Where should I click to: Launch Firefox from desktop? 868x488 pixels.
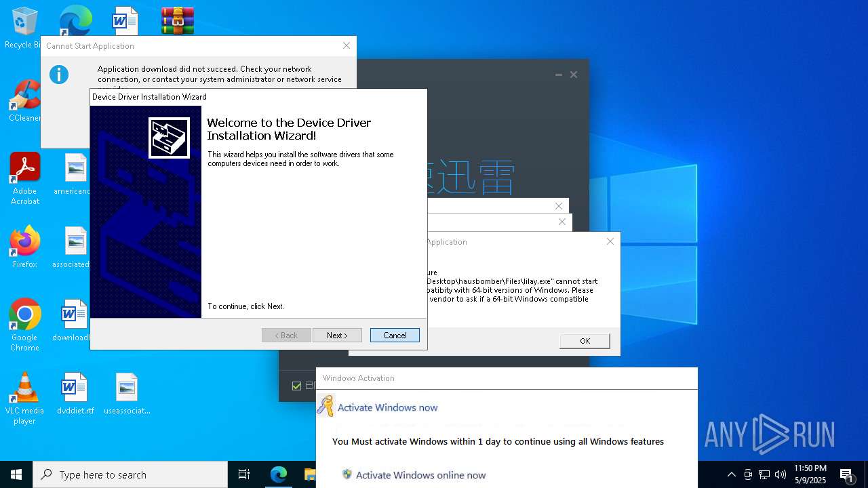click(24, 247)
